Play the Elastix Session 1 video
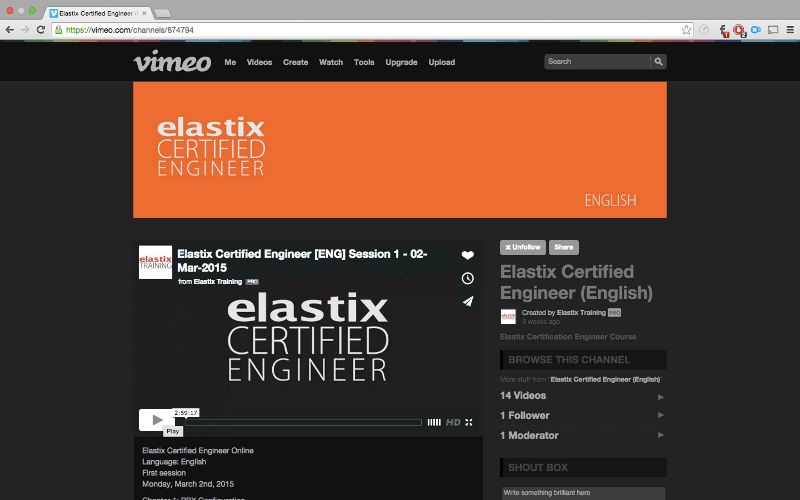The height and width of the screenshot is (500, 800). coord(156,420)
